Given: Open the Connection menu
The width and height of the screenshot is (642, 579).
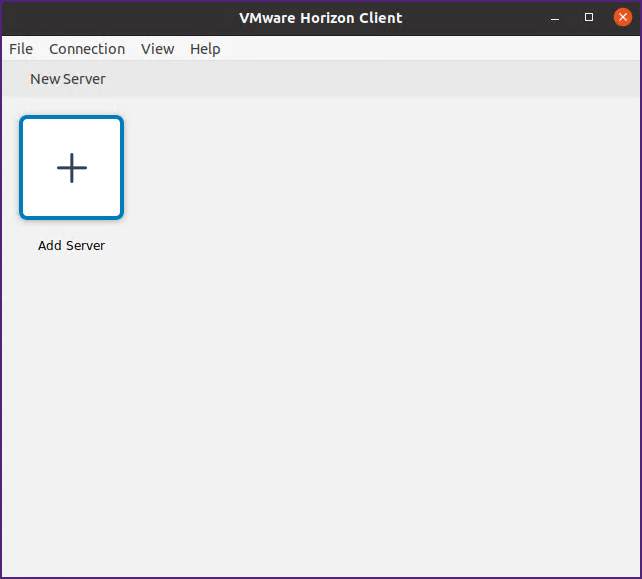Looking at the screenshot, I should click(87, 49).
